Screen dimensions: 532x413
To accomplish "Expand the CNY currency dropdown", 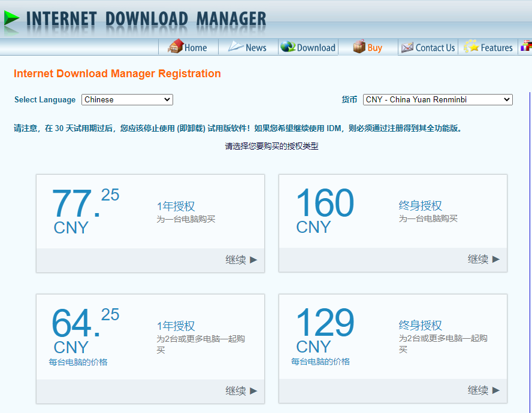I will tap(437, 99).
